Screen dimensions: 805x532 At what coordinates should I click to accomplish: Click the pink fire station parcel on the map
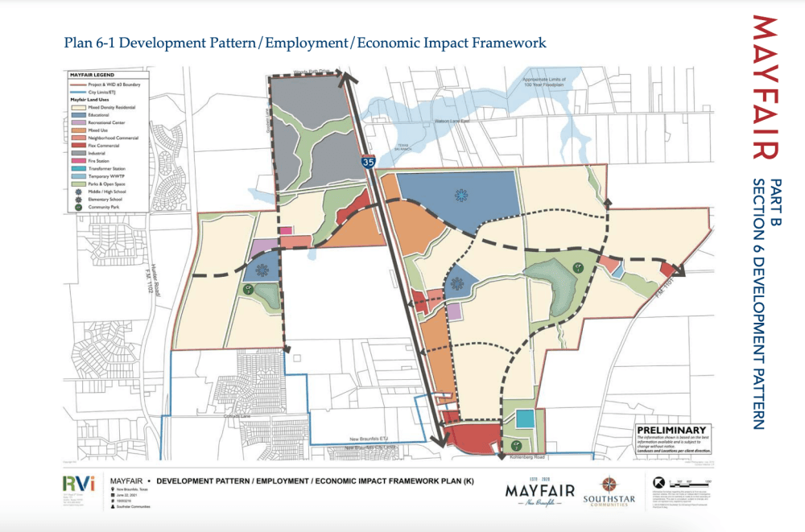pyautogui.click(x=286, y=231)
